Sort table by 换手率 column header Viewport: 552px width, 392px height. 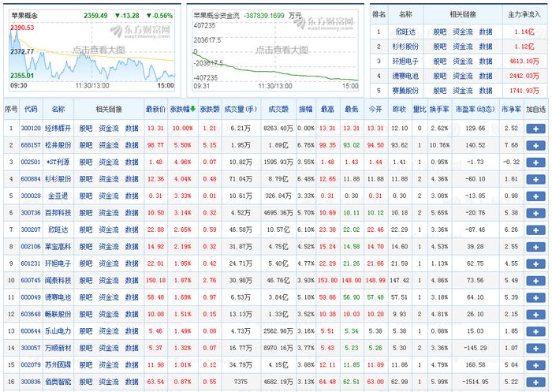439,109
